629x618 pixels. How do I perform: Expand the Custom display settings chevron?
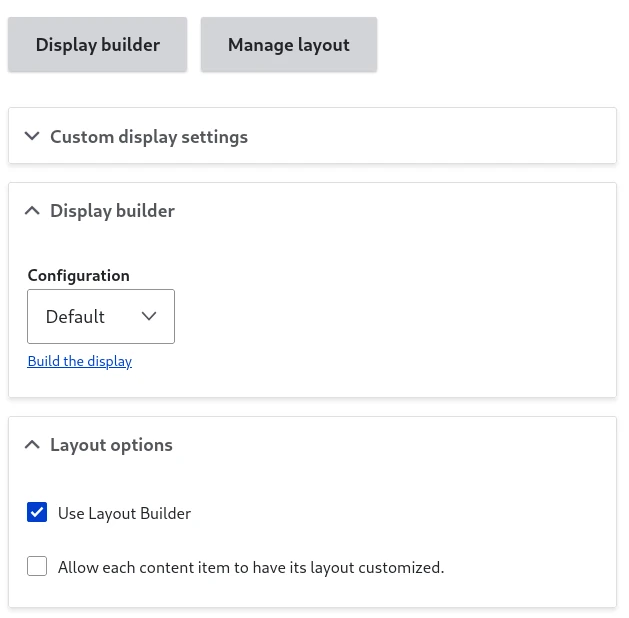tap(32, 136)
